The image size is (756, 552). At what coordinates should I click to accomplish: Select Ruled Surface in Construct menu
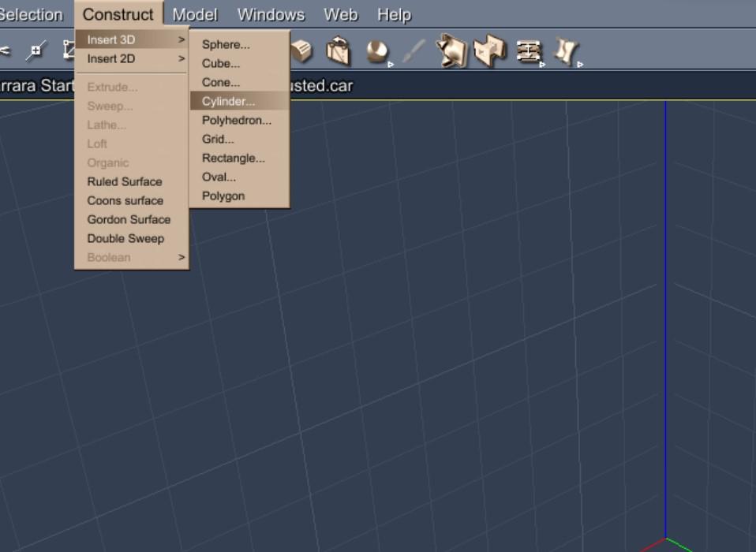point(131,181)
